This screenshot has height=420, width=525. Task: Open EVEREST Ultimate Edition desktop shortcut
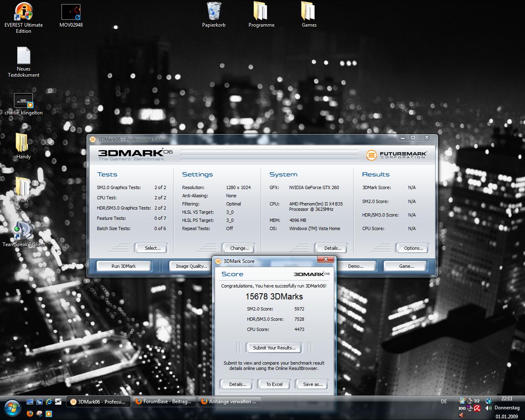(23, 18)
